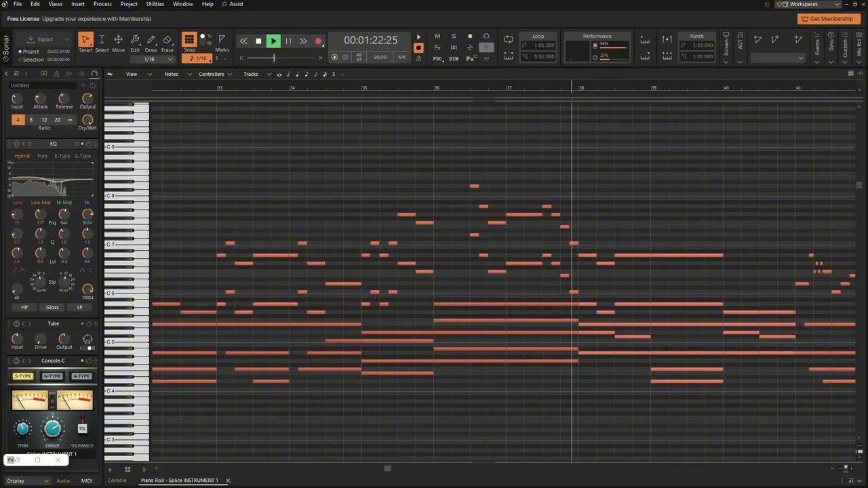Image resolution: width=868 pixels, height=488 pixels.
Task: Click the Get Membership button
Action: (x=828, y=19)
